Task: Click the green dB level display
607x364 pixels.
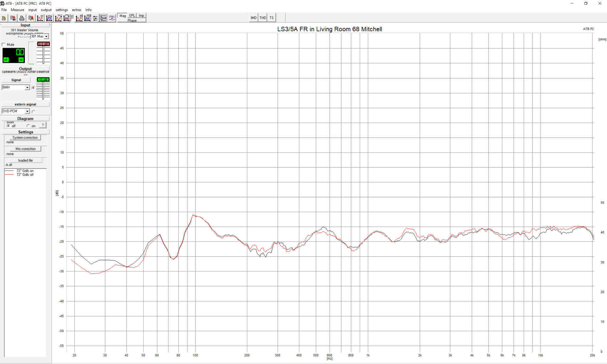Action: (x=14, y=55)
